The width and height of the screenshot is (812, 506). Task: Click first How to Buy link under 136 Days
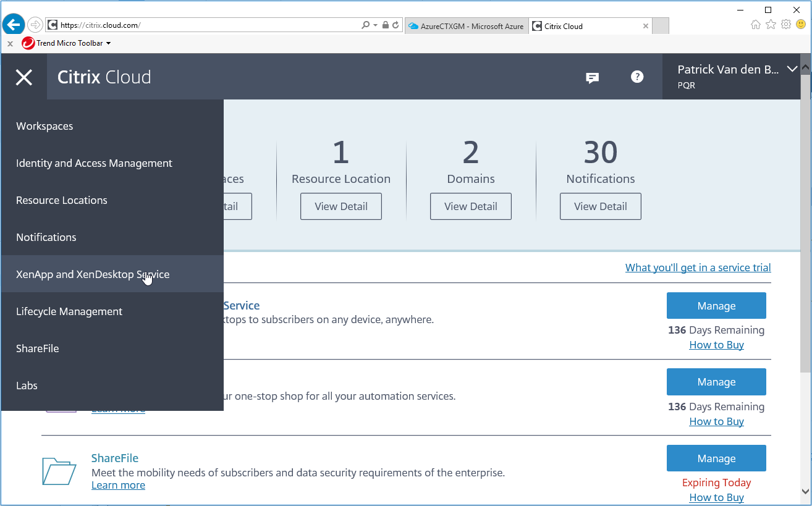pos(716,345)
